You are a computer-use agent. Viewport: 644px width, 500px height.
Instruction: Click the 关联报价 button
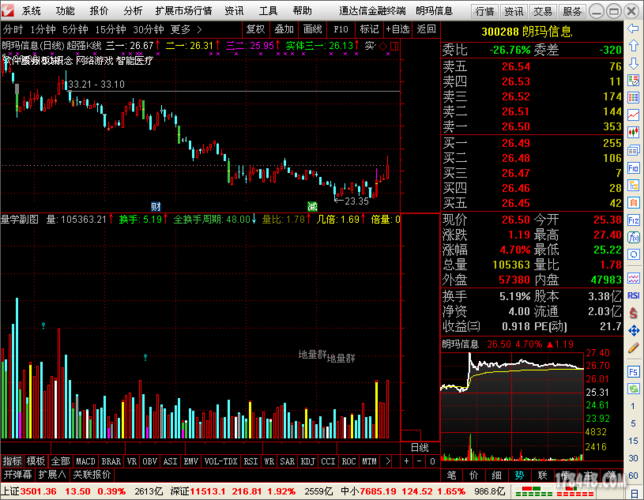point(92,475)
